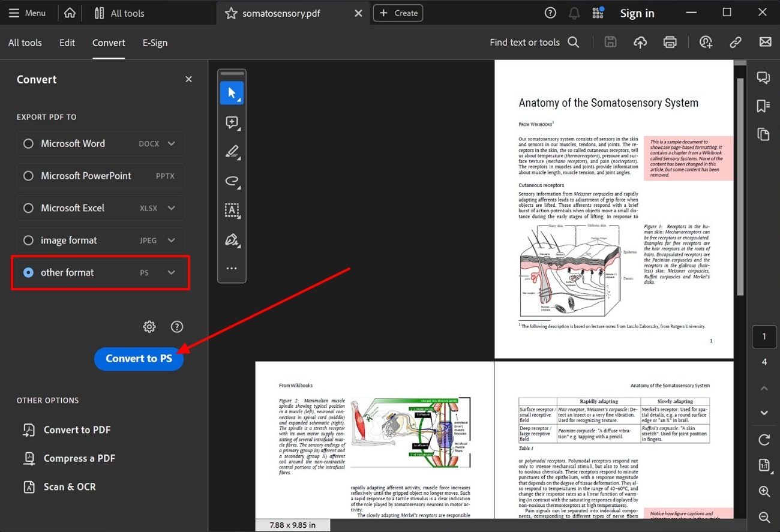
Task: Print the document with the printer icon
Action: tap(670, 42)
